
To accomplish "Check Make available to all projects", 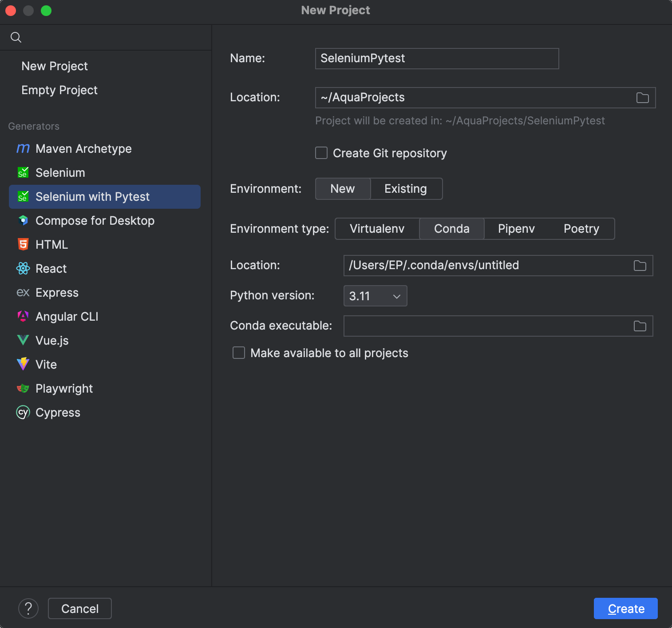I will (x=238, y=353).
